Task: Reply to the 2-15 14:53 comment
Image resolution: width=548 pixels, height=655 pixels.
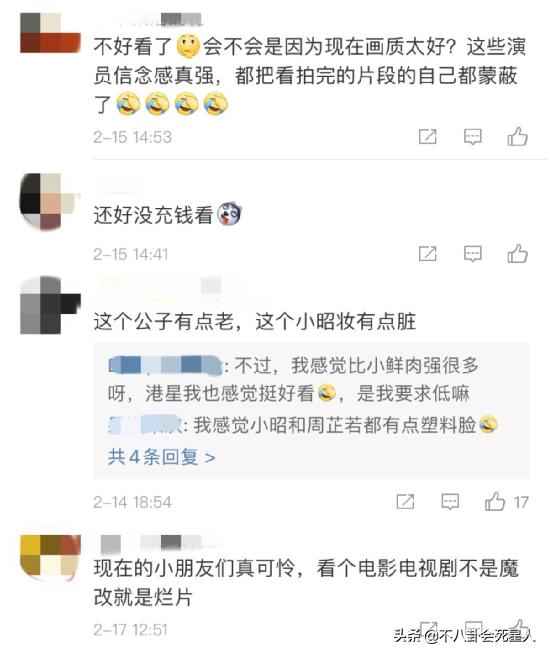Action: pos(472,137)
